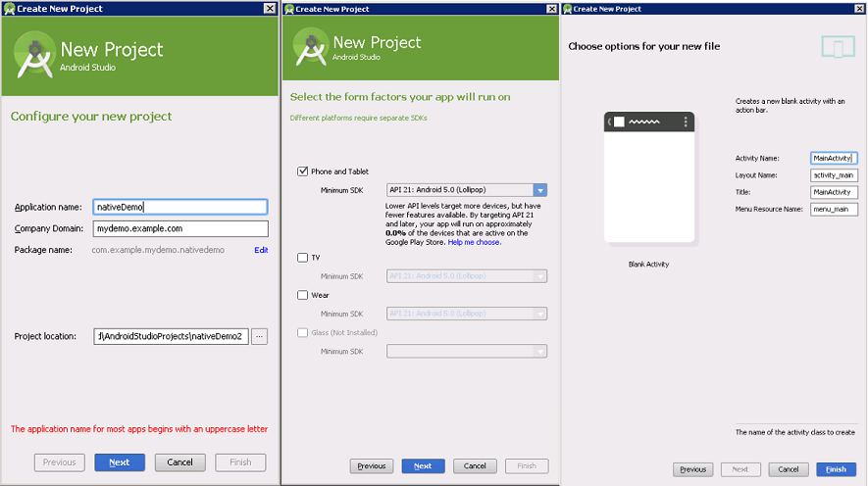Click the overflow dots in activity preview
Viewport: 868px width, 486px height.
[686, 121]
